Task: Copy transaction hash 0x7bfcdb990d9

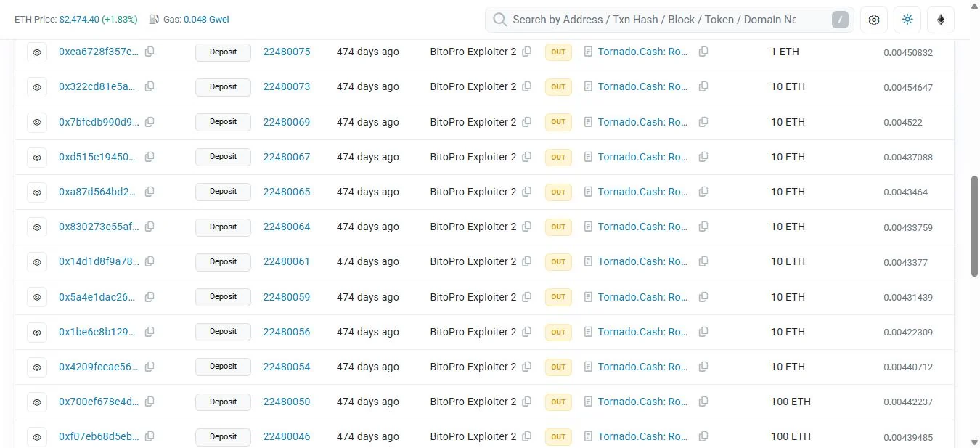Action: (150, 122)
